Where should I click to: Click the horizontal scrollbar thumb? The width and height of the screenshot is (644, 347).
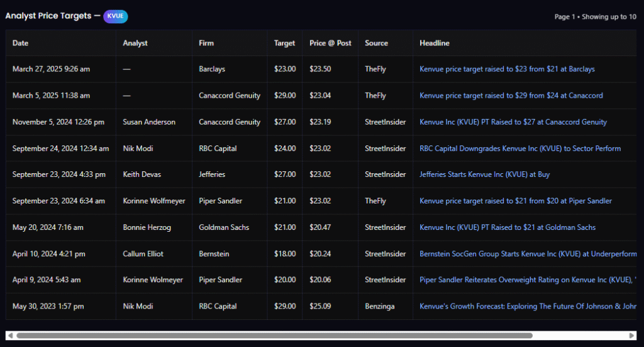(x=274, y=336)
